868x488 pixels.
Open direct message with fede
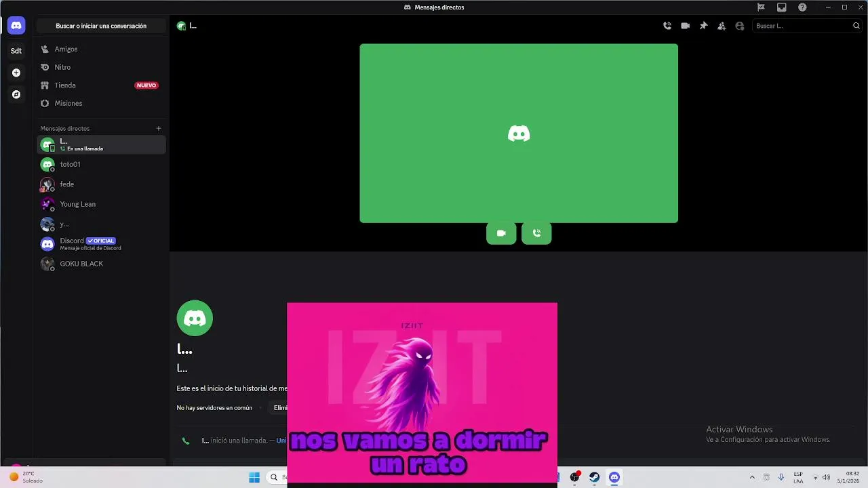point(101,184)
